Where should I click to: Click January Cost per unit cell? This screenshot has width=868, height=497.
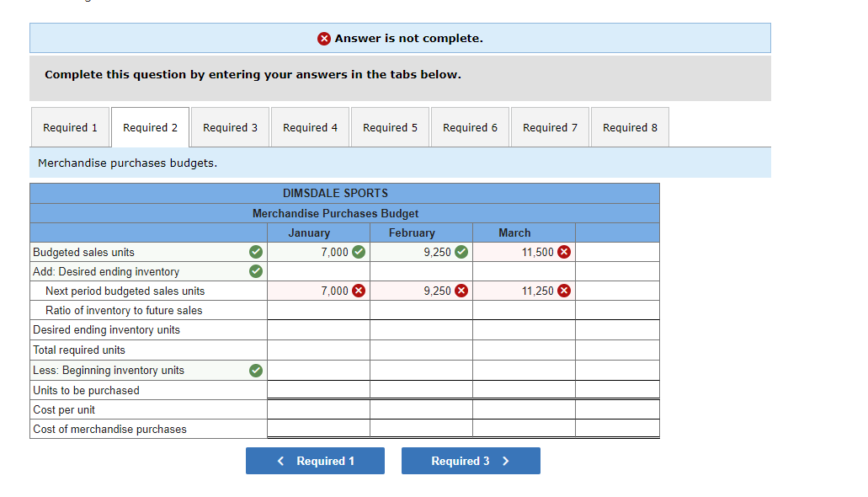(319, 410)
